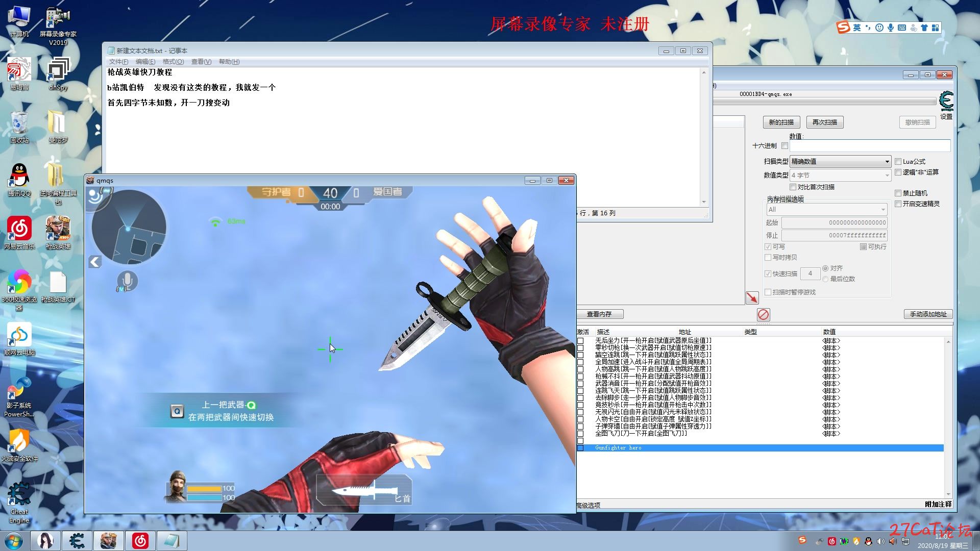
Task: Open the Cheat Engine desktop shortcut
Action: coord(19,503)
